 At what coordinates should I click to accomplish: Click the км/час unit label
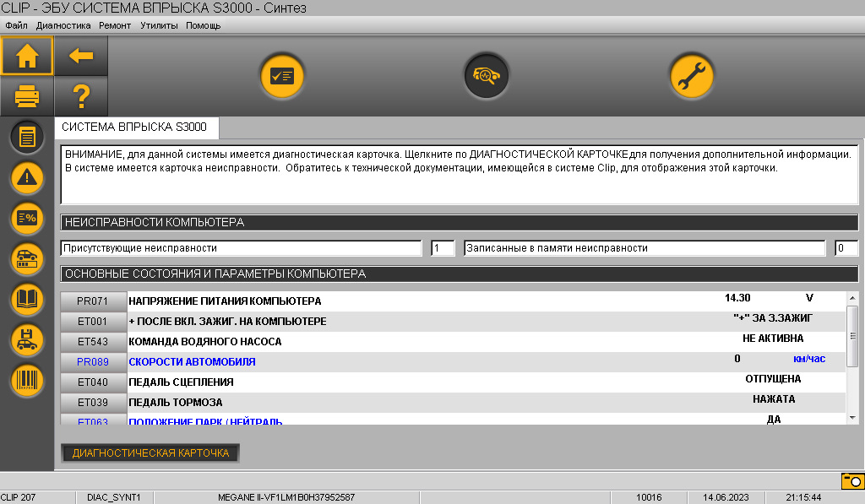[809, 359]
